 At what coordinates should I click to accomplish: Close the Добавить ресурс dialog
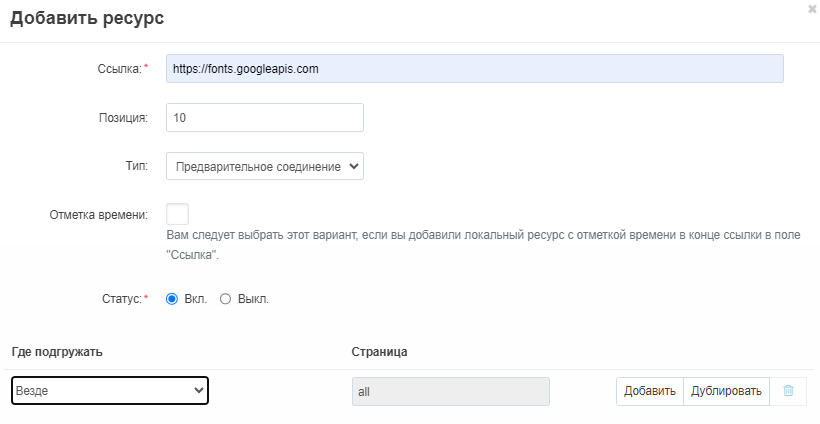point(812,8)
